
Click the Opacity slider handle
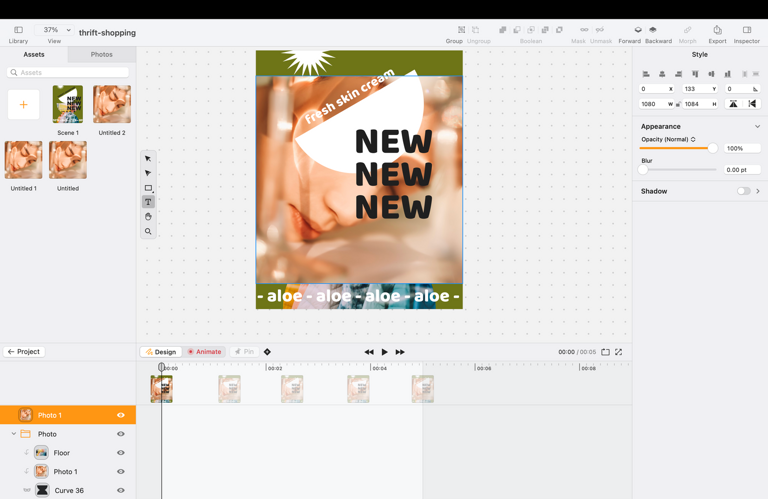[x=713, y=148]
